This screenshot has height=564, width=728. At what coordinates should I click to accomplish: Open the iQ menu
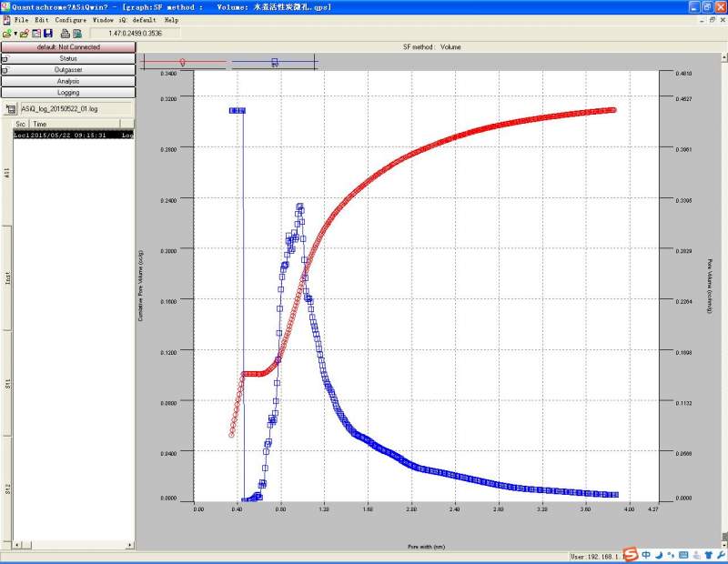tap(122, 20)
